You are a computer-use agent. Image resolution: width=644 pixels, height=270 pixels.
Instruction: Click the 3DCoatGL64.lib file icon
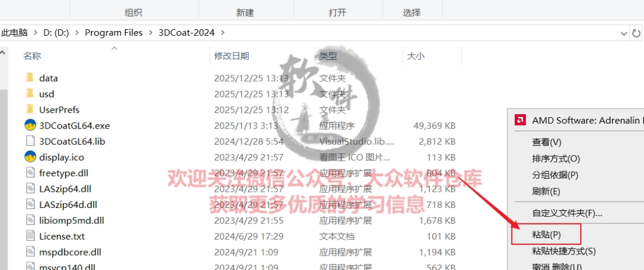[x=30, y=141]
